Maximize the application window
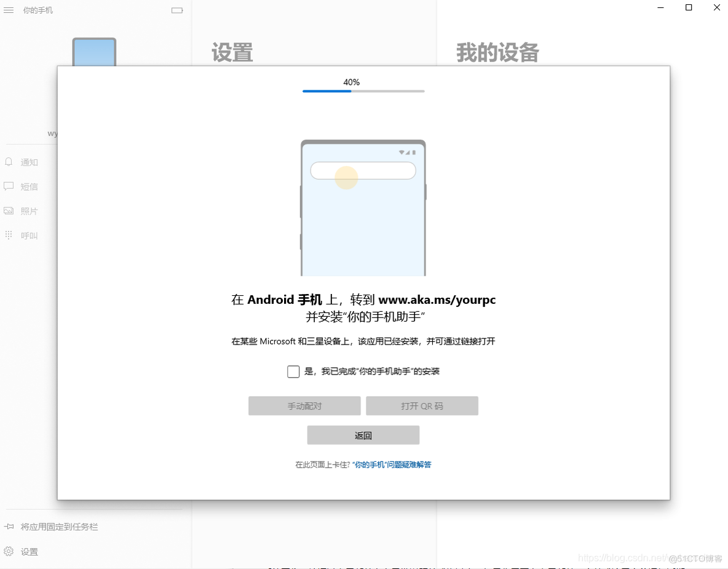The width and height of the screenshot is (728, 569). click(x=689, y=7)
